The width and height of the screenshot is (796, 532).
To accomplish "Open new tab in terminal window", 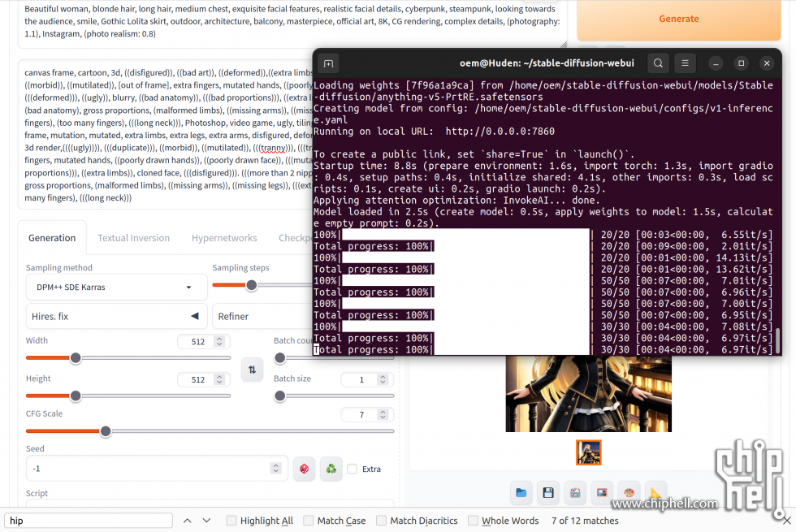I will (x=328, y=63).
